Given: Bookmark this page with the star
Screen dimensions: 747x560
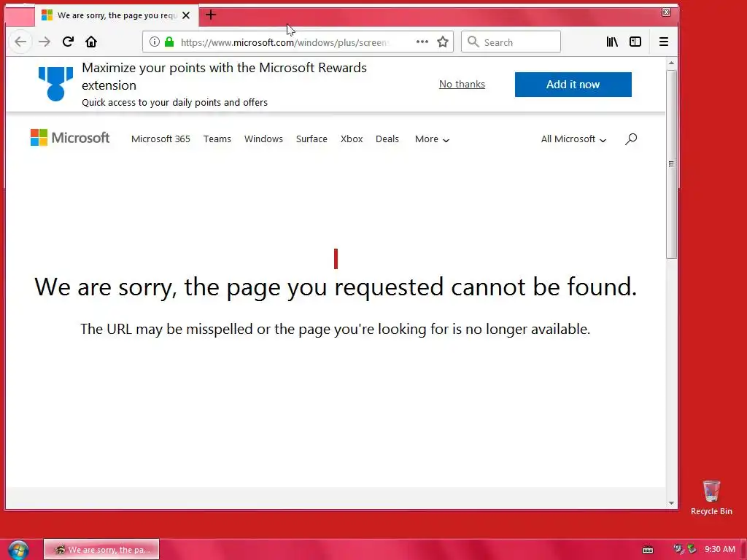Looking at the screenshot, I should tap(443, 42).
